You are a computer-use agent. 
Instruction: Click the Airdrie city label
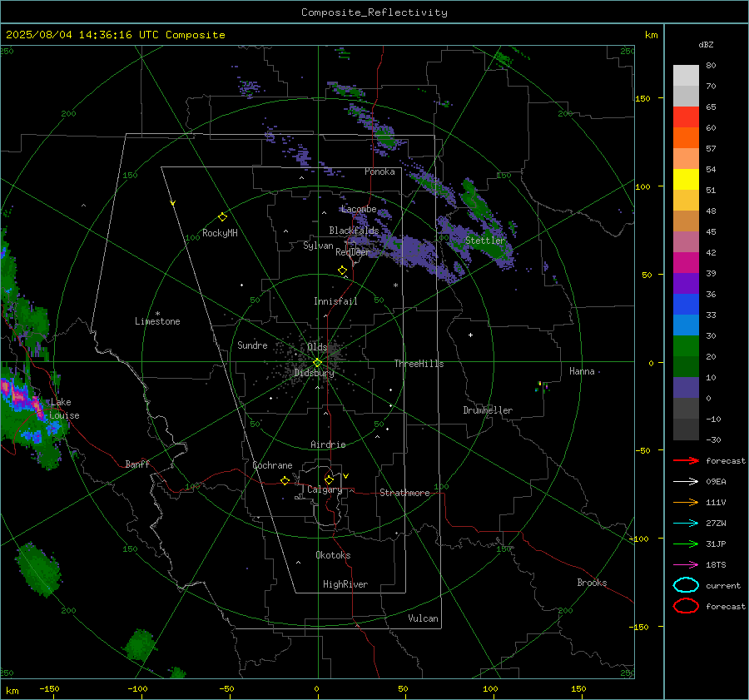pos(328,444)
